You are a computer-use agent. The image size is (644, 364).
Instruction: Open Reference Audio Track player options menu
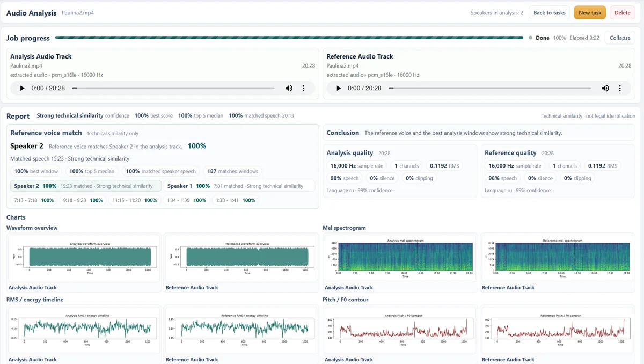(x=619, y=88)
